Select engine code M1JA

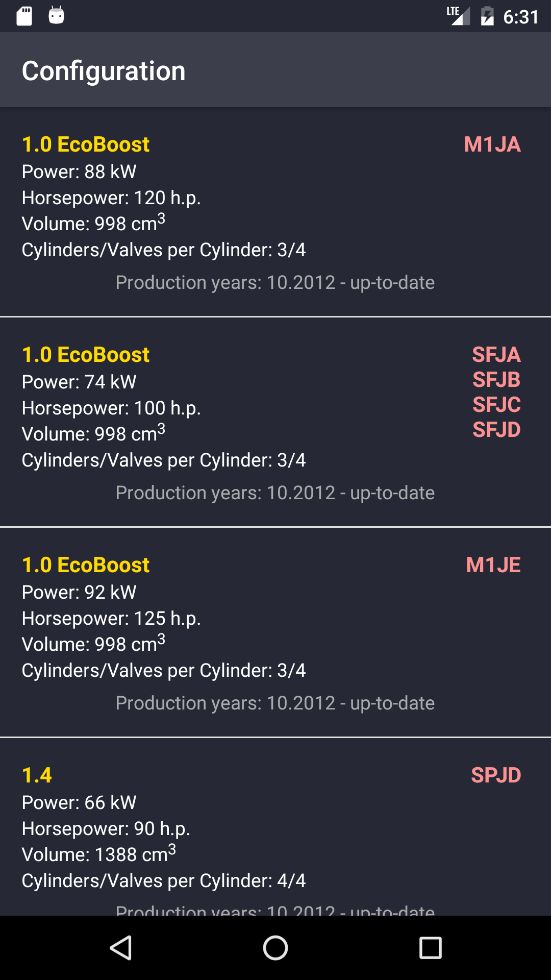tap(492, 144)
